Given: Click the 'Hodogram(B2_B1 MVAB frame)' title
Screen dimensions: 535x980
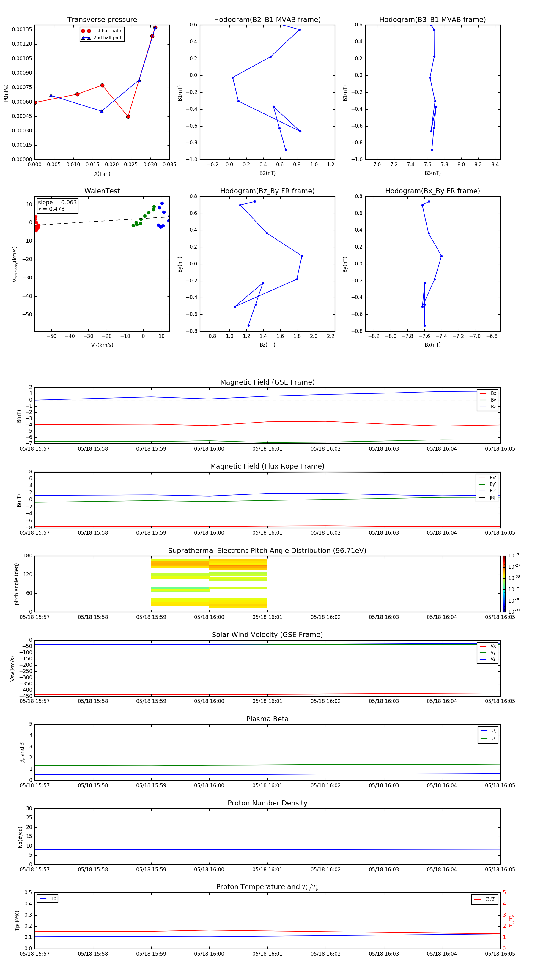Looking at the screenshot, I should (267, 20).
